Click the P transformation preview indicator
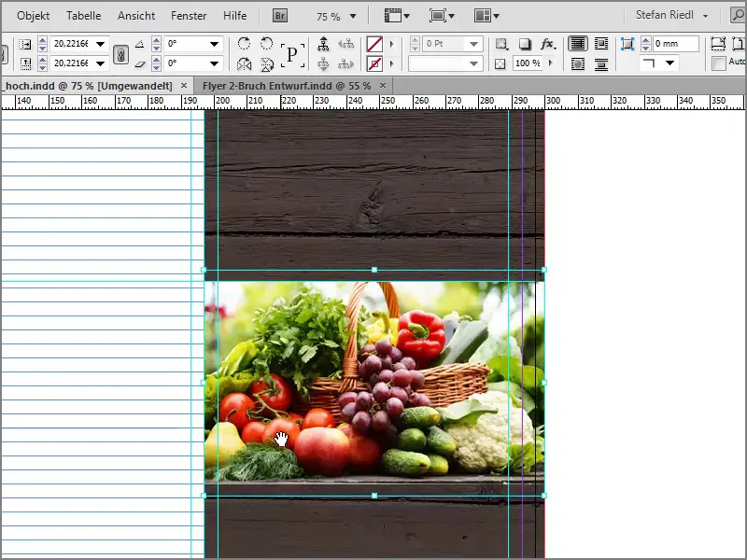 [292, 54]
